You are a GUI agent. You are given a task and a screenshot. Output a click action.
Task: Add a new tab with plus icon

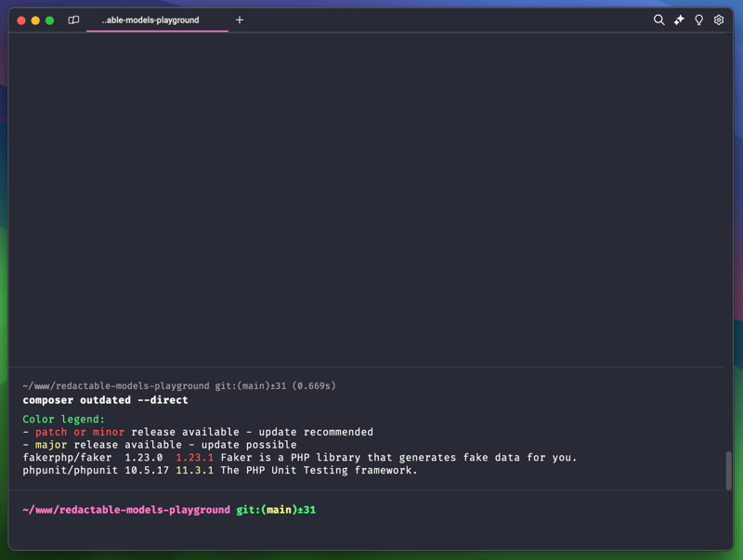pos(239,20)
